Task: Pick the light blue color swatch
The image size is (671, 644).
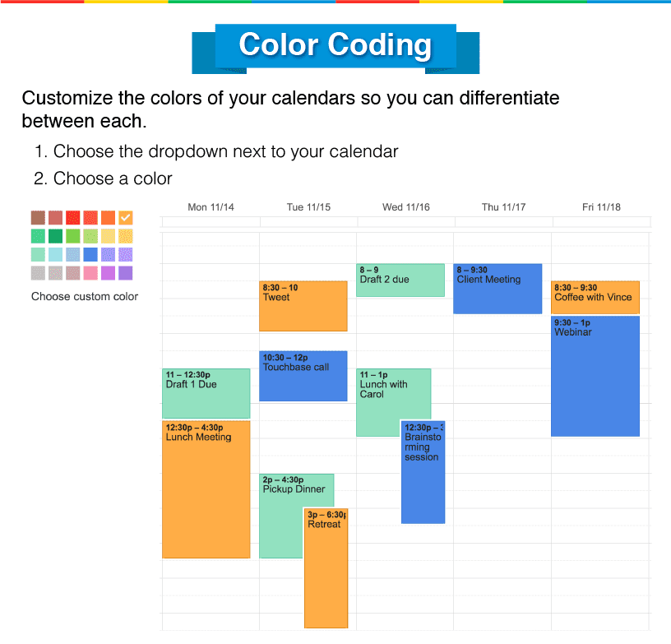Action: [x=55, y=254]
